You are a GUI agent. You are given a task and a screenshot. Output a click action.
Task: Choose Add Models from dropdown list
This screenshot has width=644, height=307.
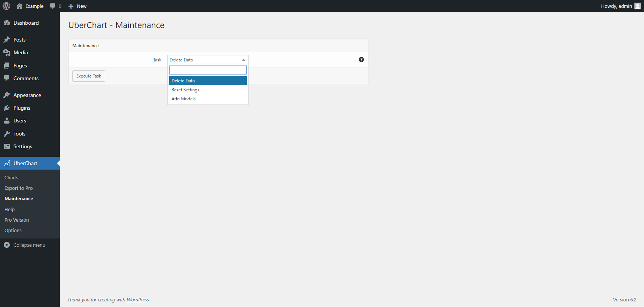pos(208,99)
